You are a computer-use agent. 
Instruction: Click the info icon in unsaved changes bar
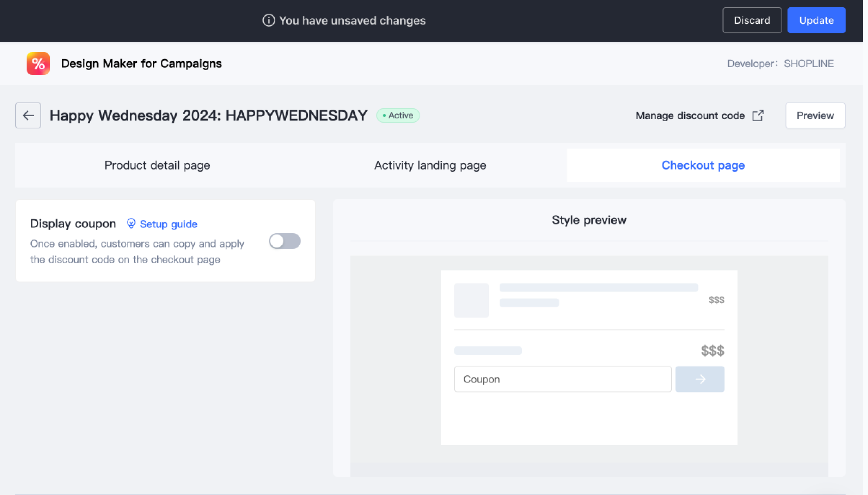coord(269,20)
